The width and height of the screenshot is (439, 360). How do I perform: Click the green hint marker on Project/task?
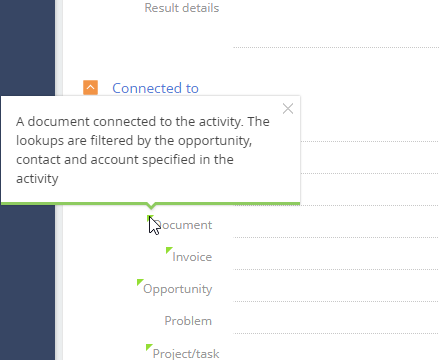pyautogui.click(x=149, y=347)
